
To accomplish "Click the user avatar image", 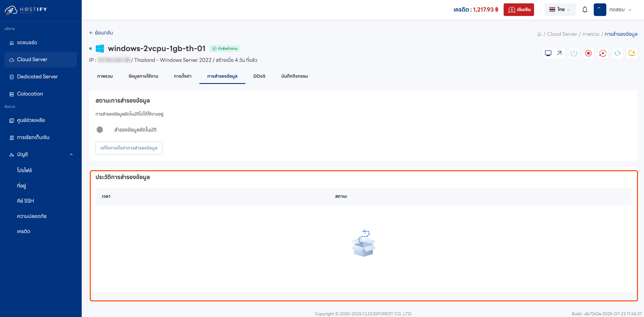I will (x=600, y=10).
